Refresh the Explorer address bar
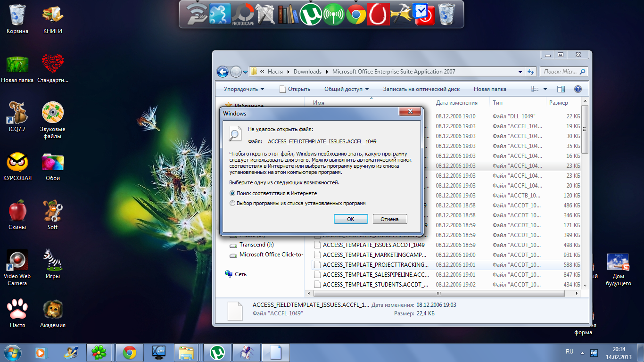Viewport: 644px width, 362px height. click(531, 72)
